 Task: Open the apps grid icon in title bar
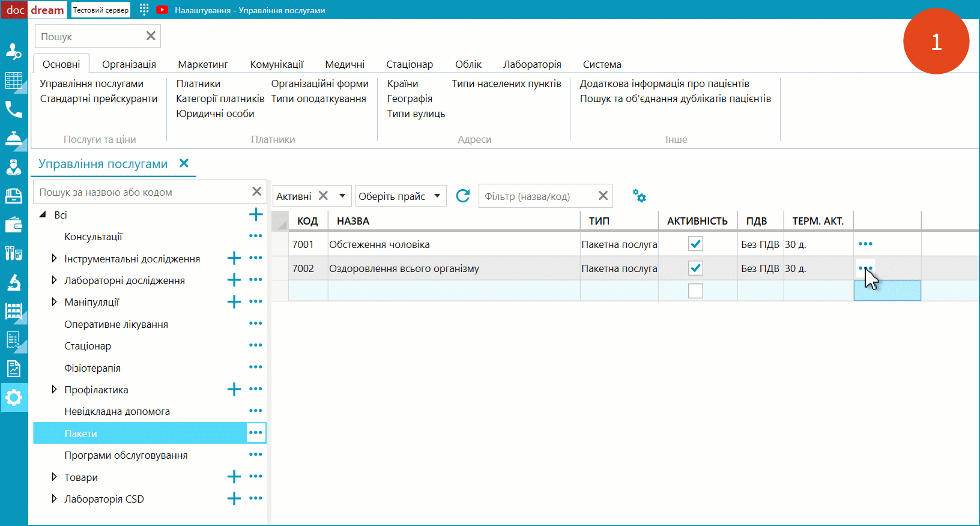[x=144, y=10]
